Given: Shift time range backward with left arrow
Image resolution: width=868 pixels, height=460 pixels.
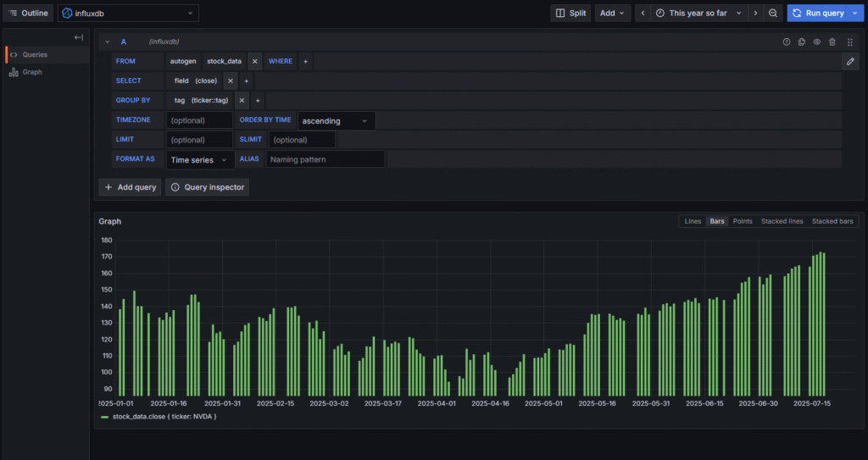Looking at the screenshot, I should coord(643,13).
